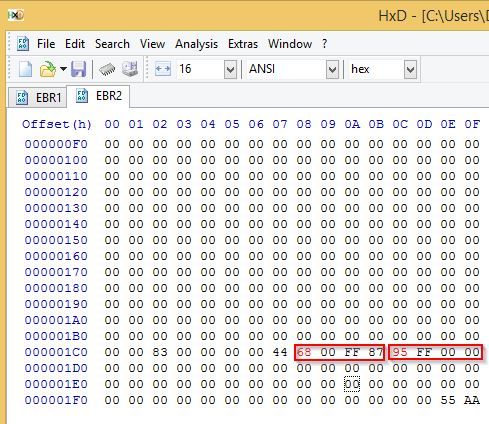This screenshot has height=424, width=489.
Task: Select byte 55 in row 000001F0
Action: click(x=448, y=400)
